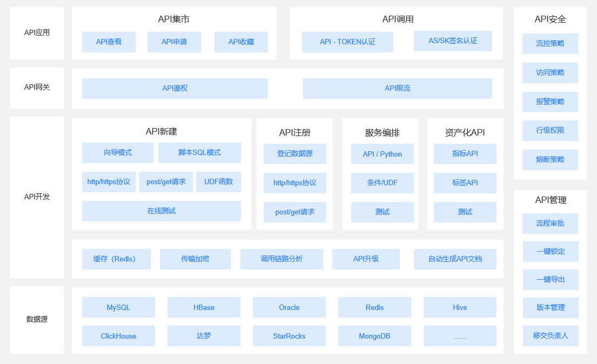Viewport: 597px width, 364px height.
Task: Select the API申请 block
Action: (x=174, y=42)
